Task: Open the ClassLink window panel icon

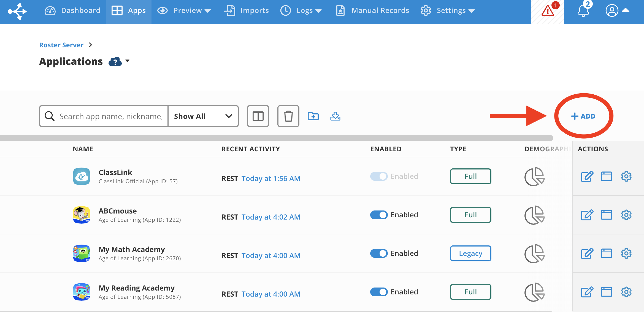Action: click(x=607, y=176)
